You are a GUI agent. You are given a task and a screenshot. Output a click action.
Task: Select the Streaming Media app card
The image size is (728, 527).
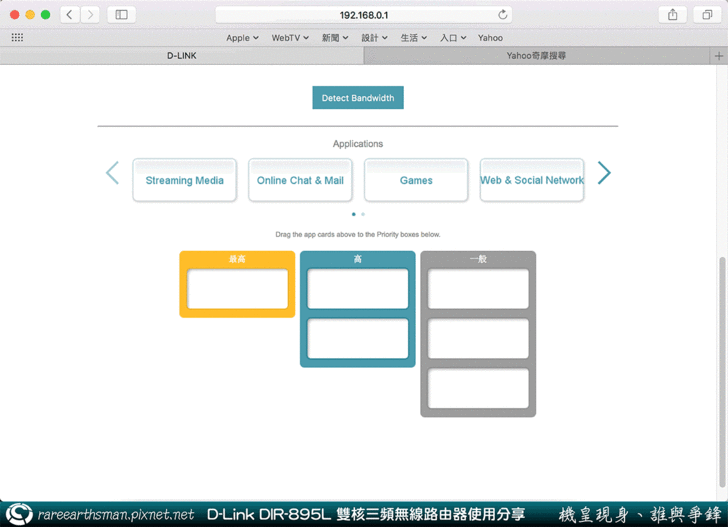(185, 180)
